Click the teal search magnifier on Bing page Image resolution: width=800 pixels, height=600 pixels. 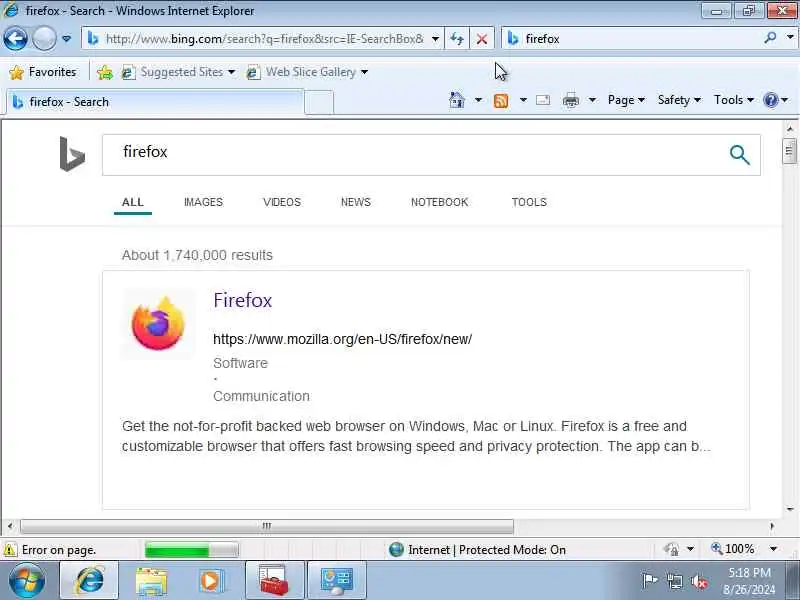coord(739,155)
